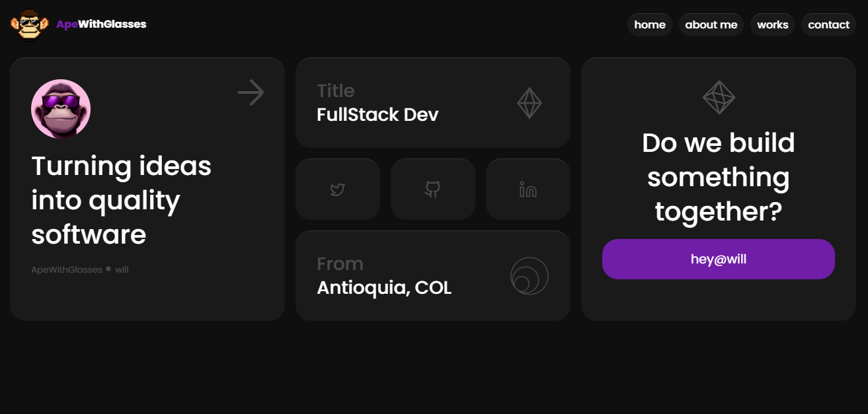Click the pixel ape logo icon
868x414 pixels.
(x=30, y=24)
